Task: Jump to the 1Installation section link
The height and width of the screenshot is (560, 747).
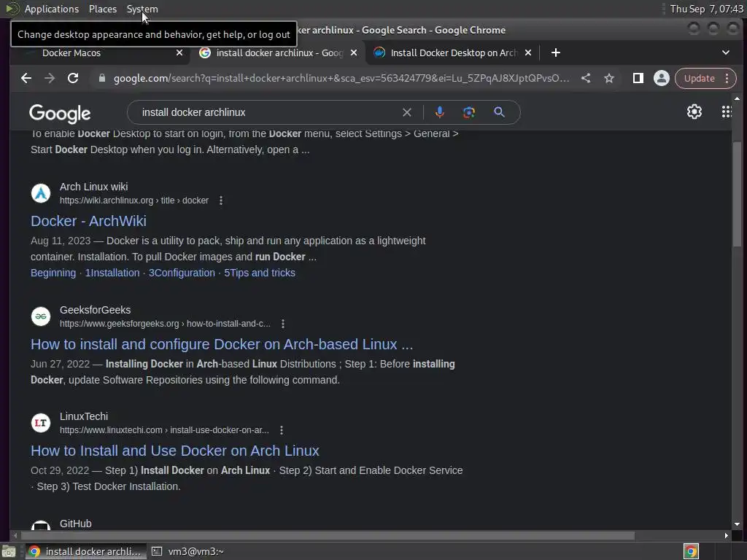Action: click(112, 273)
